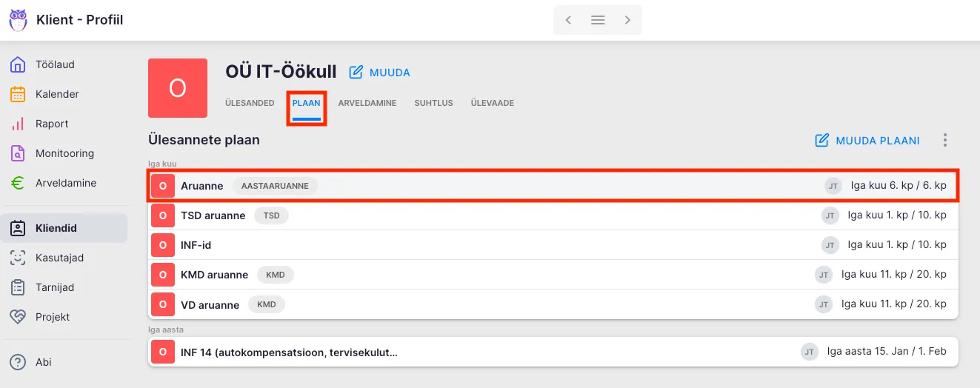Open the hamburger menu in top bar

click(598, 20)
